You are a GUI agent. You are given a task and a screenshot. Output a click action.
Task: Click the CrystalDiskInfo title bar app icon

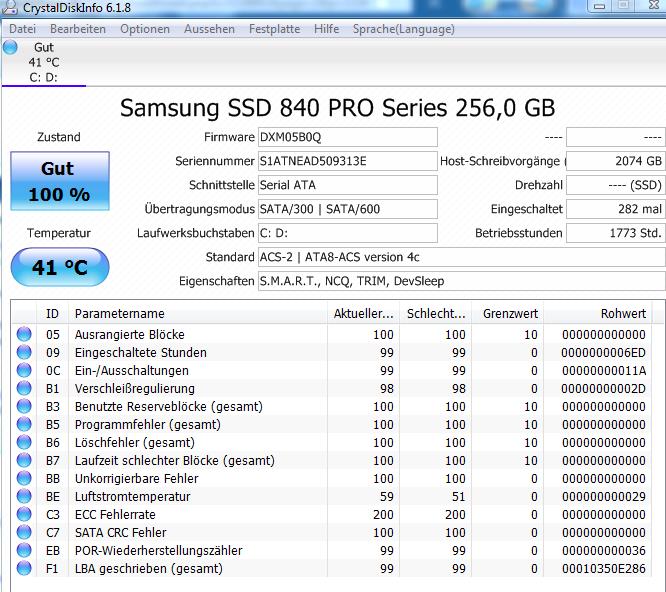(9, 7)
